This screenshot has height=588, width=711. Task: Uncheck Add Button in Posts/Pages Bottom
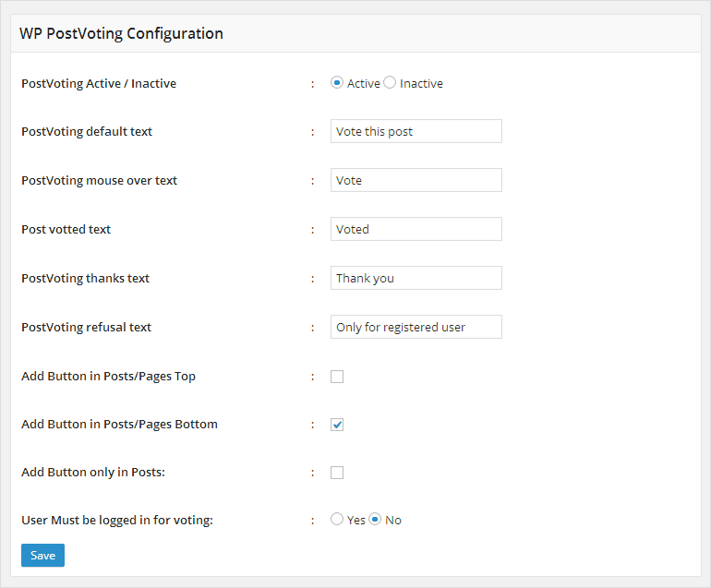point(337,425)
